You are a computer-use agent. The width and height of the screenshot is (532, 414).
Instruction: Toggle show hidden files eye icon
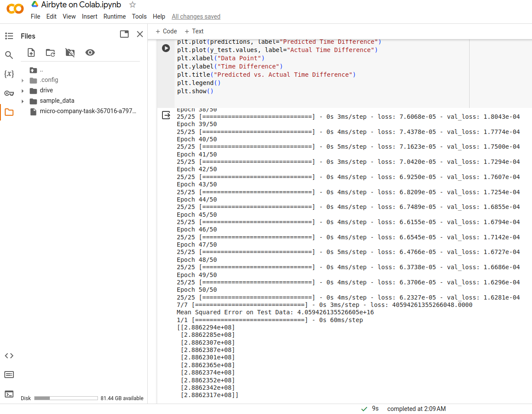point(90,52)
